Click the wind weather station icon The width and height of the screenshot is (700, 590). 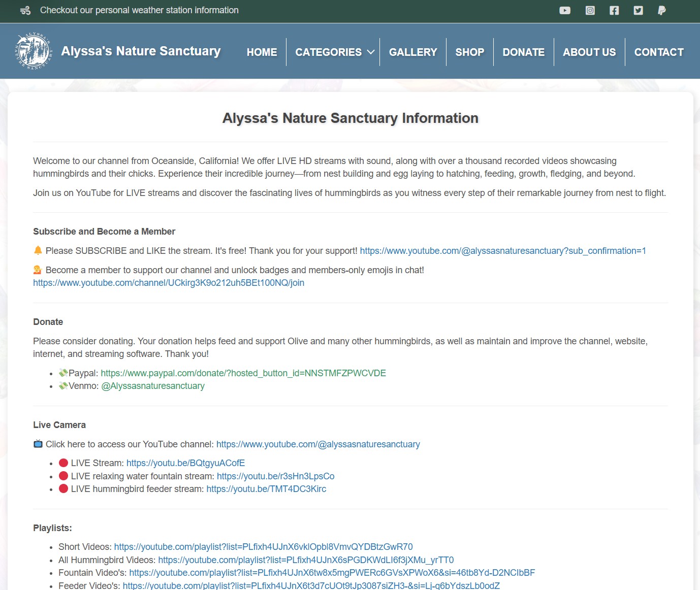coord(25,11)
